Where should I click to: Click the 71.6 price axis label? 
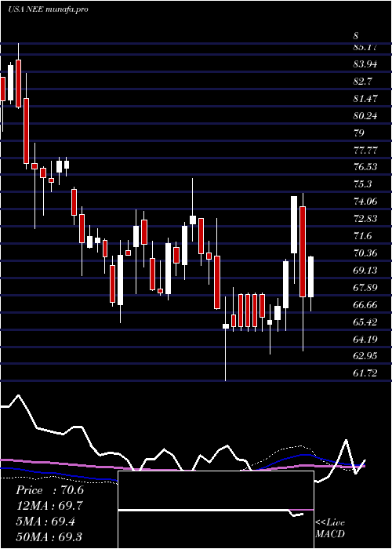[363, 235]
